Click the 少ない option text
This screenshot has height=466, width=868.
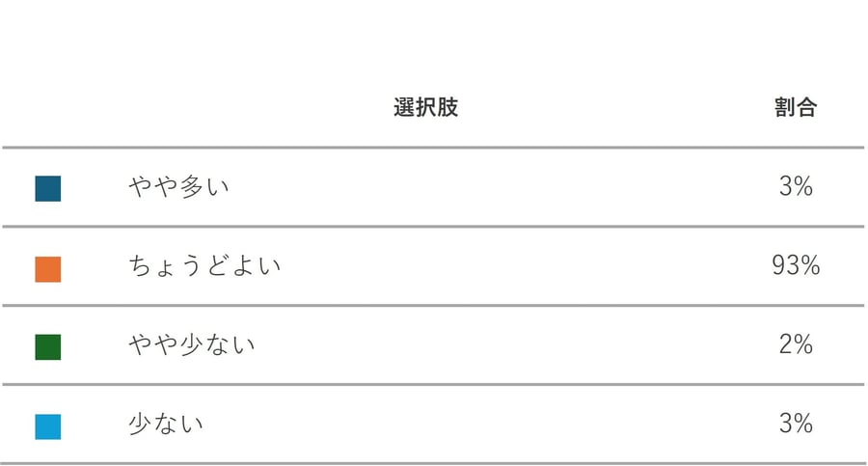[x=166, y=425]
